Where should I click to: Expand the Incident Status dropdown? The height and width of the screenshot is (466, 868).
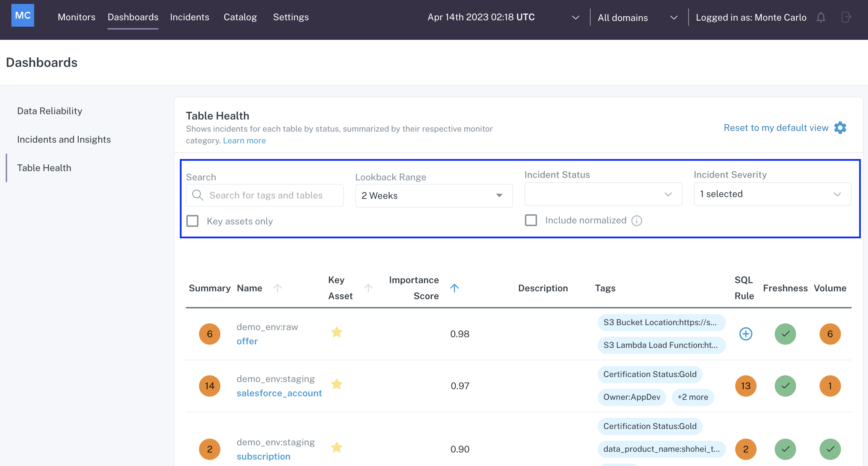603,194
